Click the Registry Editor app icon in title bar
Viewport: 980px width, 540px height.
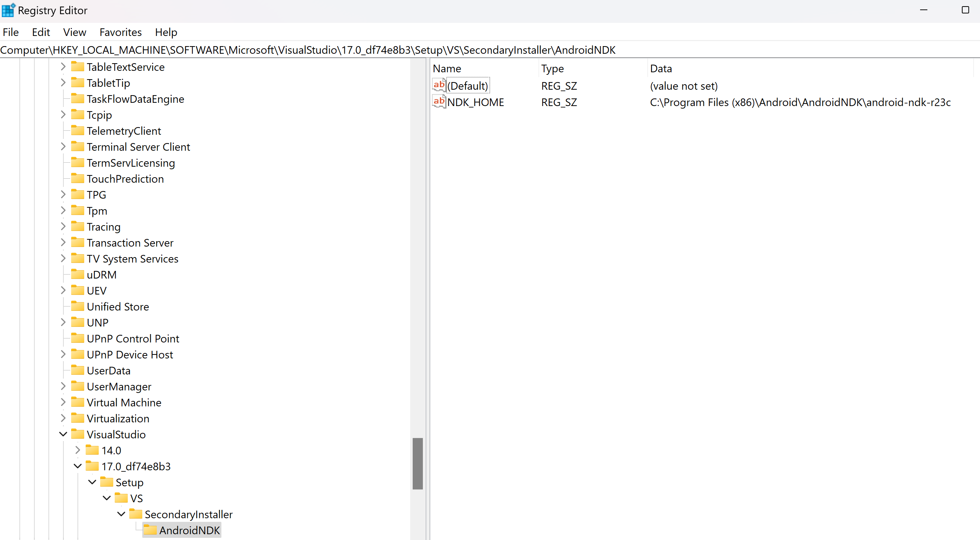tap(8, 10)
